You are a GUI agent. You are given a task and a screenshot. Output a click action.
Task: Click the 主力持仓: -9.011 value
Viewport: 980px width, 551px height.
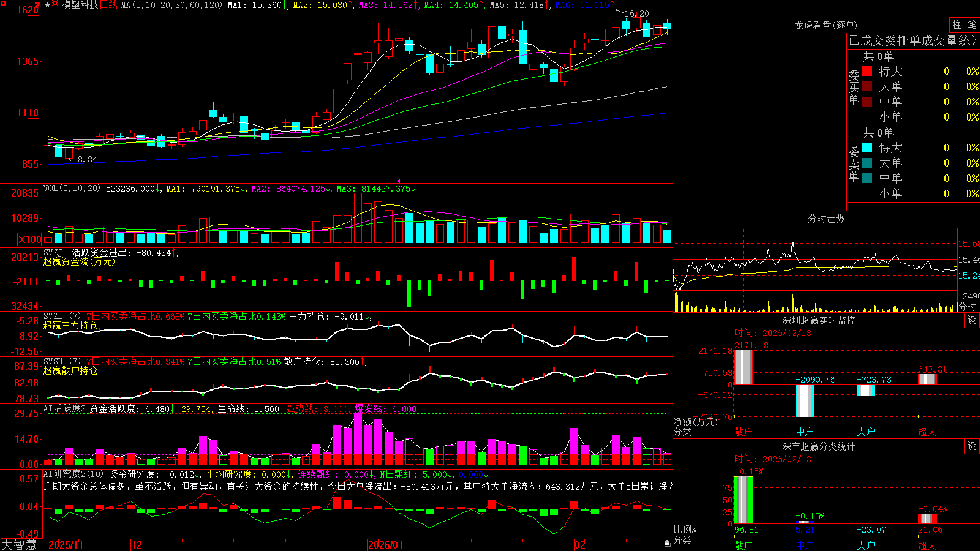point(330,317)
